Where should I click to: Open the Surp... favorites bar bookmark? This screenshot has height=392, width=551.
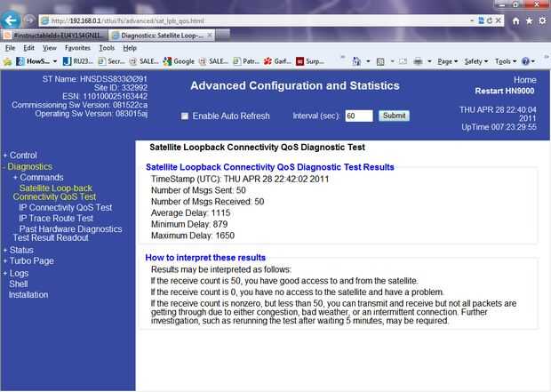pyautogui.click(x=310, y=61)
